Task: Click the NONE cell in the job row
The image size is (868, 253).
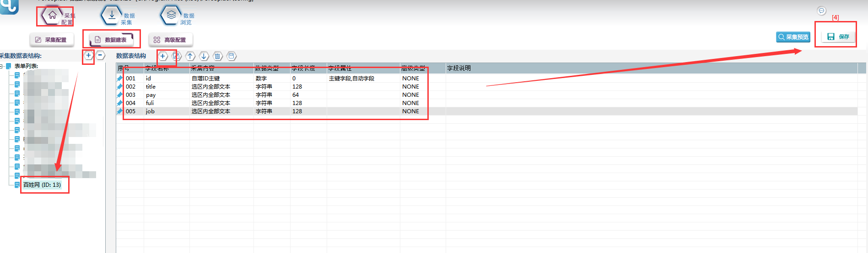Action: [x=423, y=111]
